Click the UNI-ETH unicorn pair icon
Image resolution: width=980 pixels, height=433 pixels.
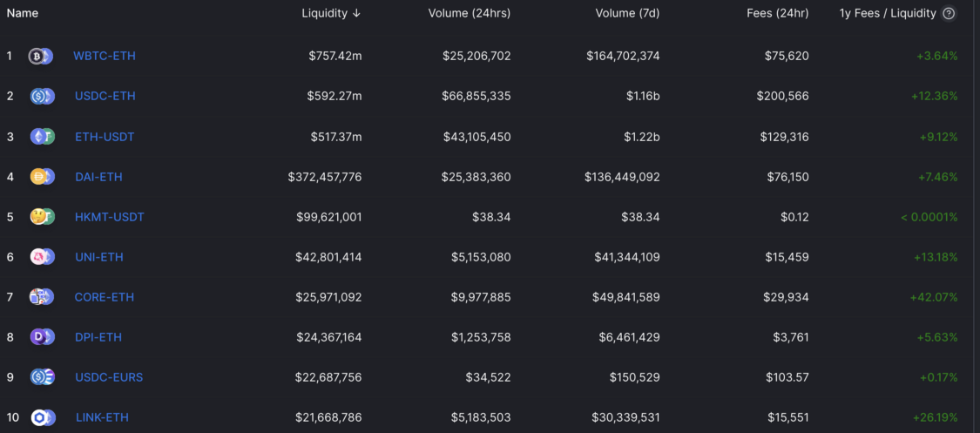43,257
